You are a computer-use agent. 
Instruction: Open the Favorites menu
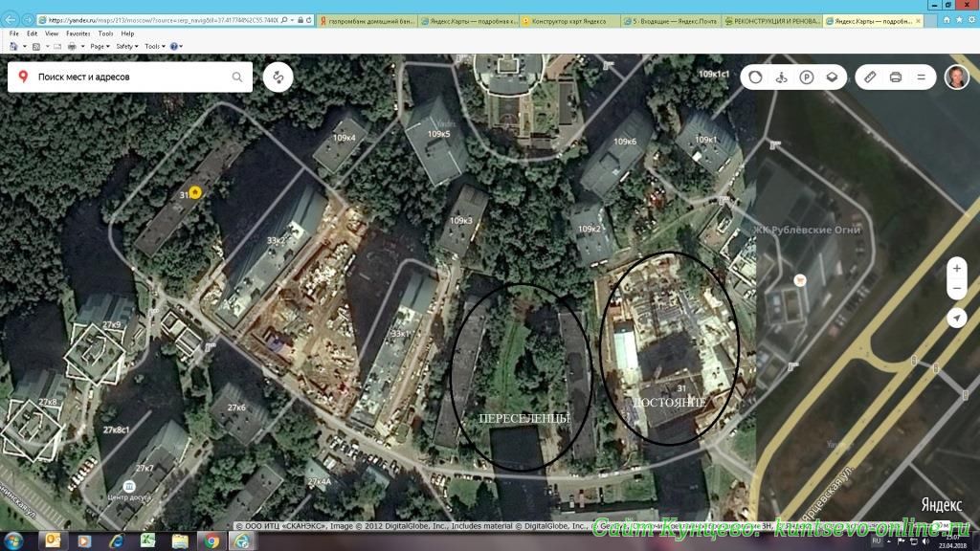[78, 33]
